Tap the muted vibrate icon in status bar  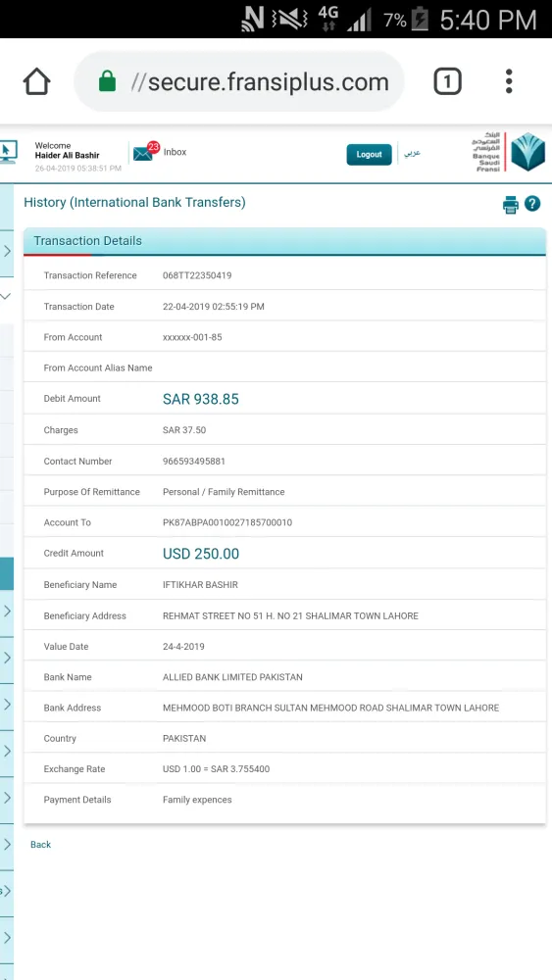(289, 20)
